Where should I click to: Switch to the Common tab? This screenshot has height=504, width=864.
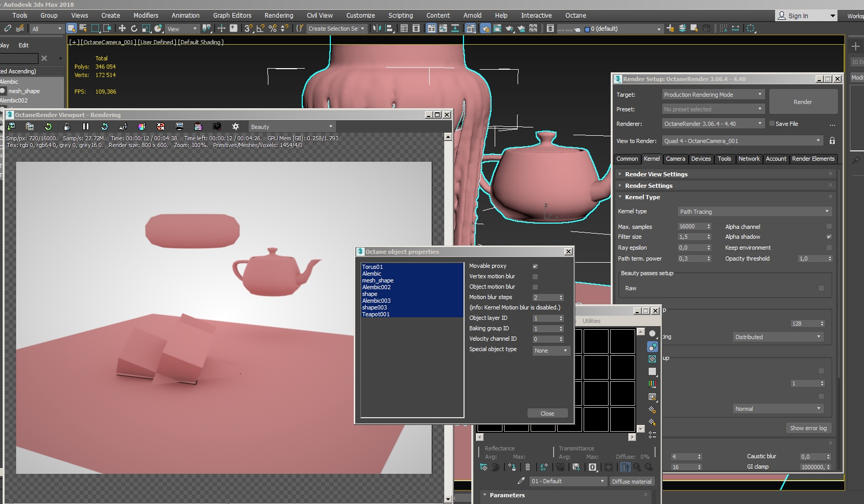coord(627,159)
